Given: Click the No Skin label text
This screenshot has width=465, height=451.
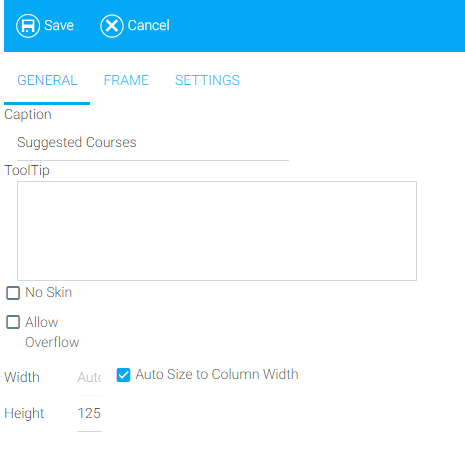Looking at the screenshot, I should tap(49, 292).
